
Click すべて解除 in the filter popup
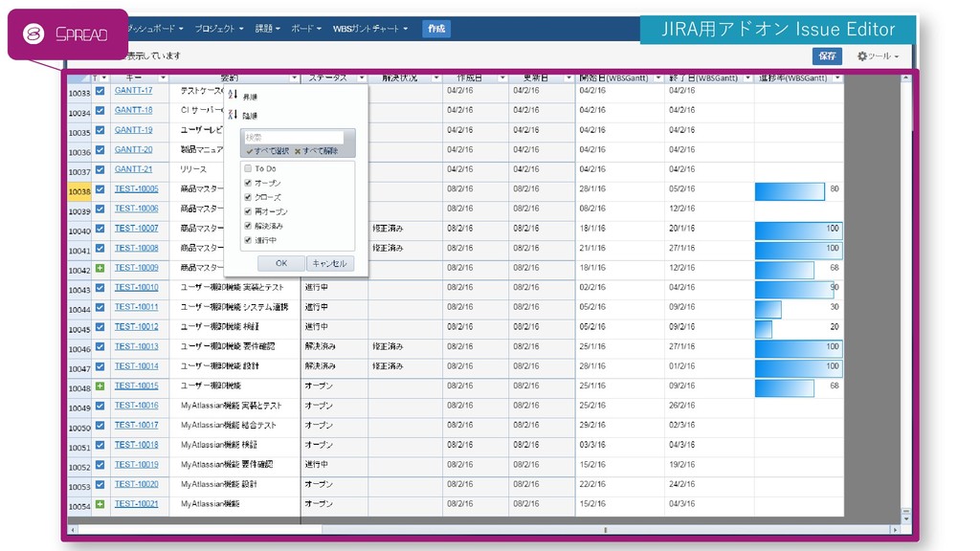(x=316, y=151)
